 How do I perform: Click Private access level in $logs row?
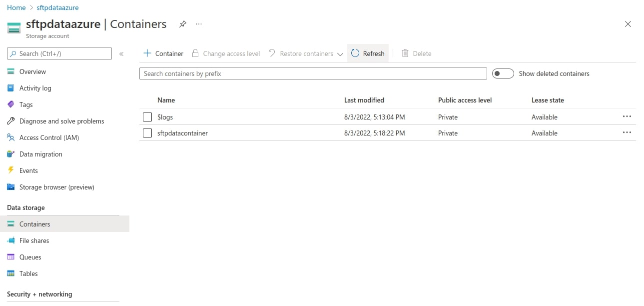click(x=448, y=117)
